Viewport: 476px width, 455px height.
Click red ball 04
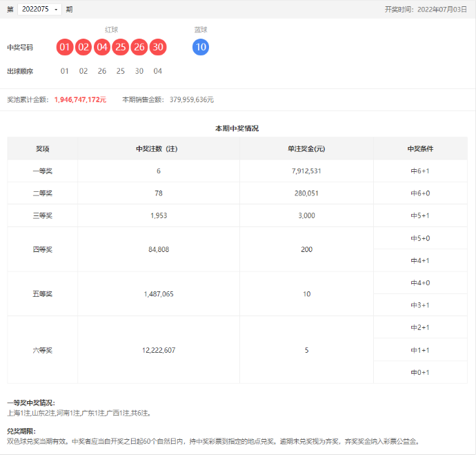(x=102, y=47)
